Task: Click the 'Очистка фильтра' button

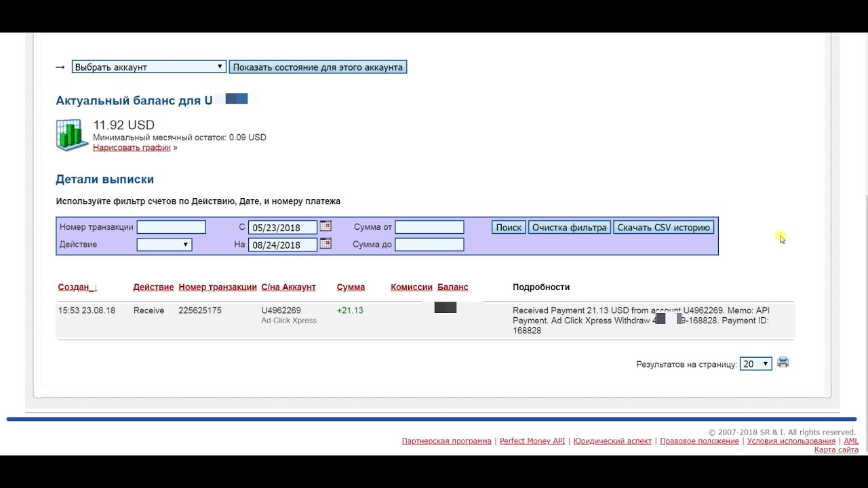Action: 570,228
